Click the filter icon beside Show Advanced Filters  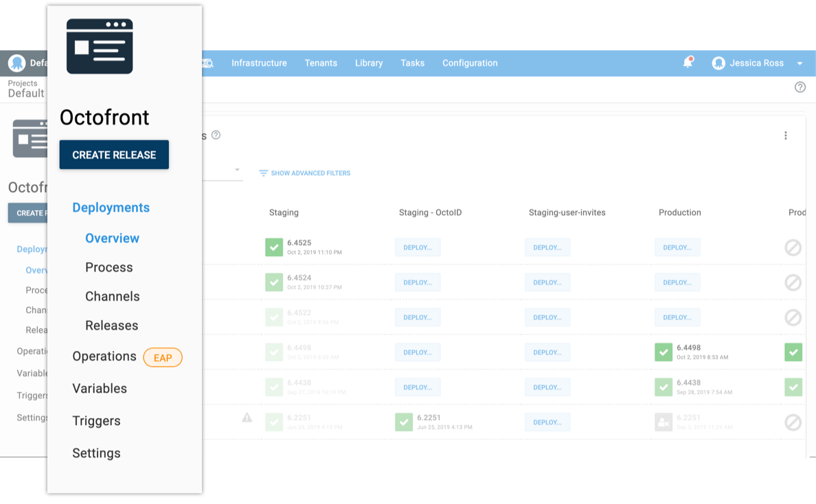point(263,173)
